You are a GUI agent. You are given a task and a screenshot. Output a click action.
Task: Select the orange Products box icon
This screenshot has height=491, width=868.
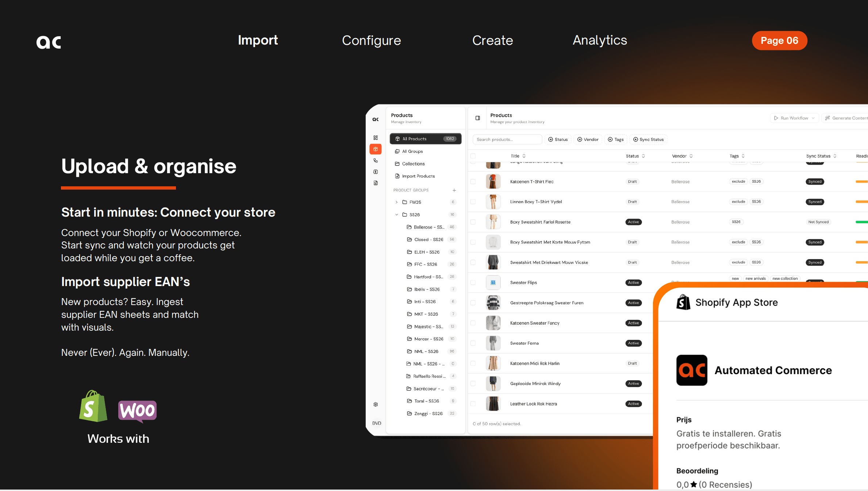point(376,149)
